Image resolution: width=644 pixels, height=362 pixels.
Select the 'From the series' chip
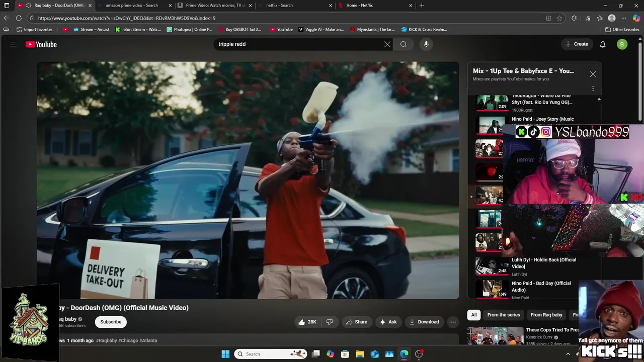click(x=504, y=315)
